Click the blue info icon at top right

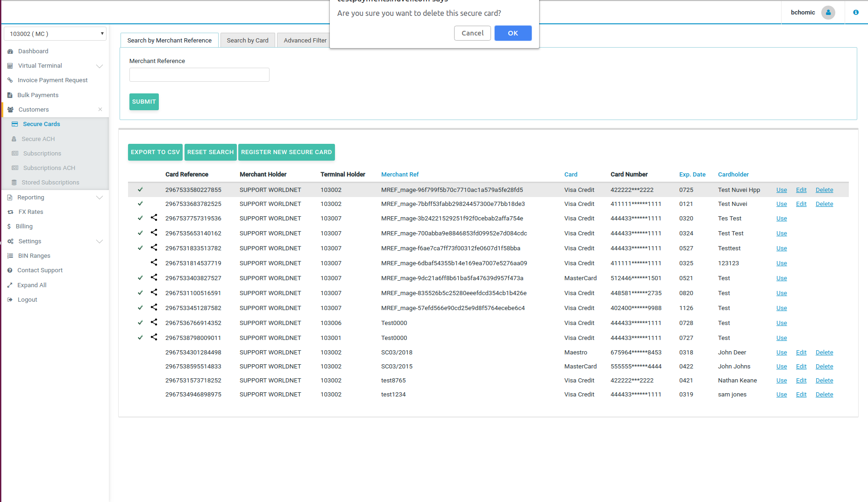click(x=855, y=13)
